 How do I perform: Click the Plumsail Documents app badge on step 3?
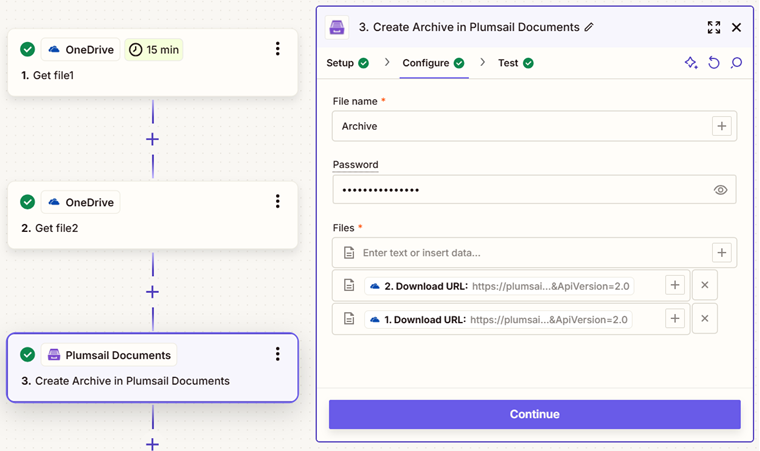pyautogui.click(x=109, y=355)
